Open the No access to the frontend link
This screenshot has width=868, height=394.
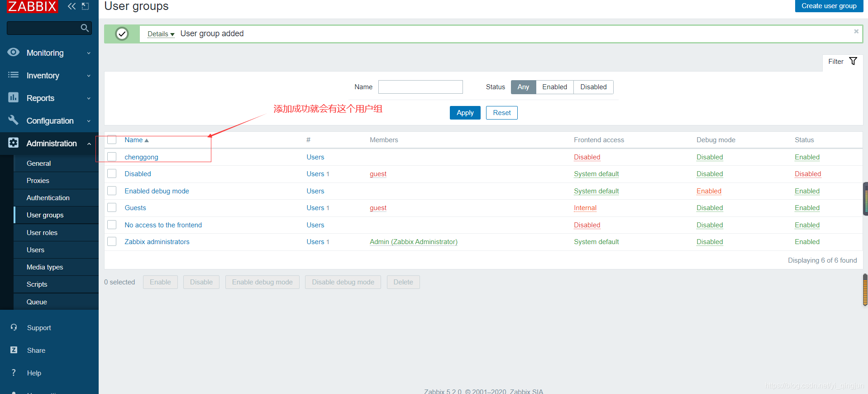coord(163,225)
